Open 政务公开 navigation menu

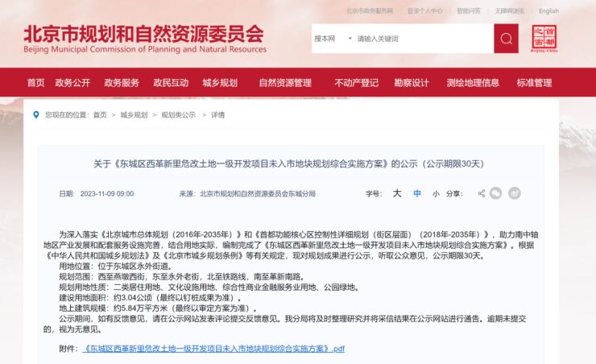coord(72,83)
